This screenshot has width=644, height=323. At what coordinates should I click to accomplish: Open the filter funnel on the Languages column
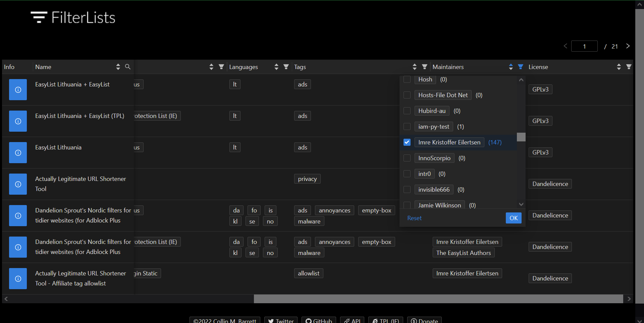286,67
